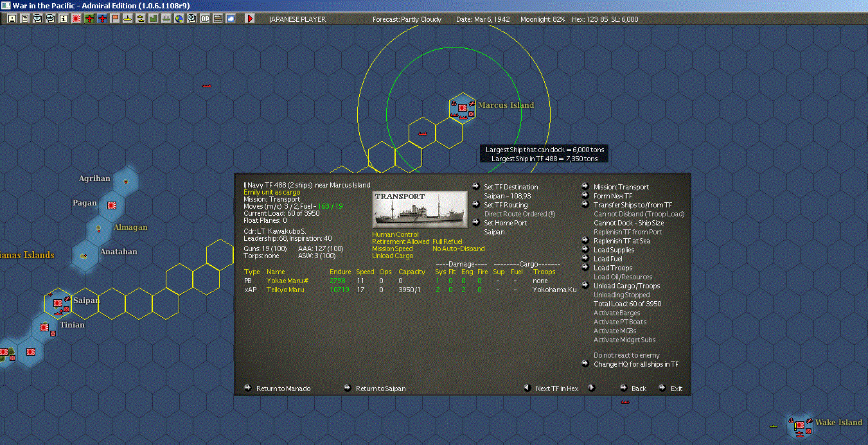Click the TRANSPORT ship photo
Image resolution: width=868 pixels, height=445 pixels.
(x=420, y=209)
